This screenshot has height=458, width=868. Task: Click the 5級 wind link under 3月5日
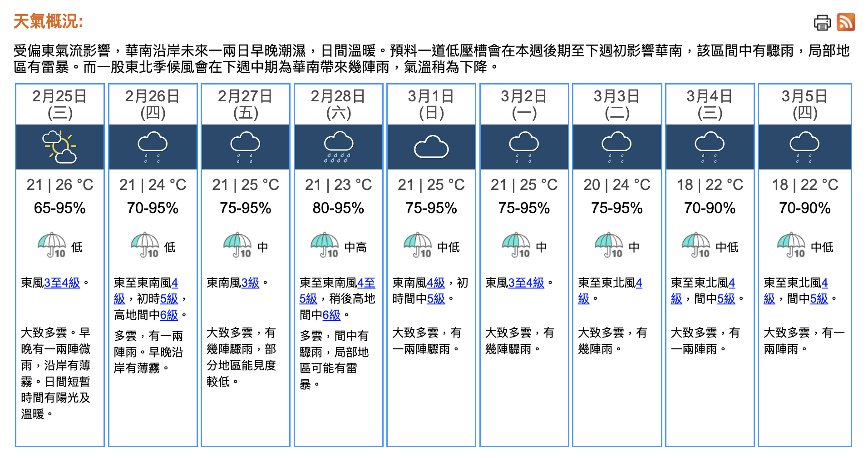[x=819, y=299]
